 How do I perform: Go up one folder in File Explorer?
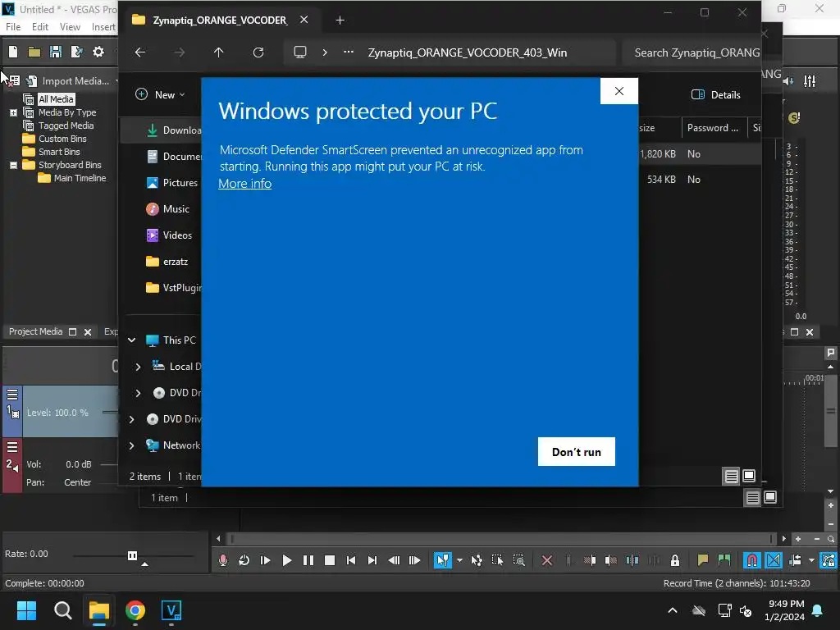click(218, 52)
